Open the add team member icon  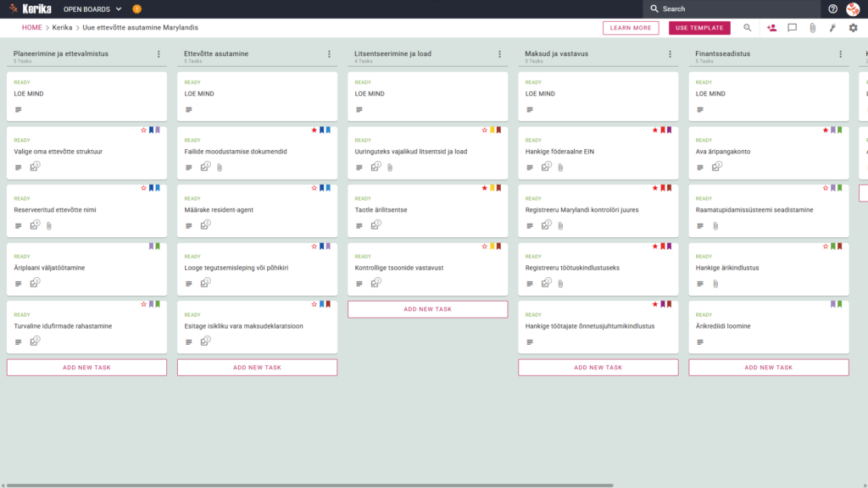tap(771, 28)
